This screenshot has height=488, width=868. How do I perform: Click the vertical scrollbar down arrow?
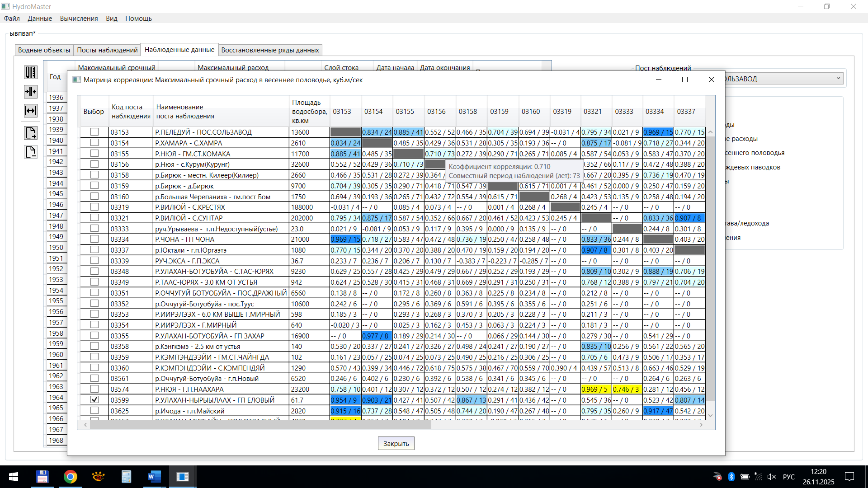(710, 415)
